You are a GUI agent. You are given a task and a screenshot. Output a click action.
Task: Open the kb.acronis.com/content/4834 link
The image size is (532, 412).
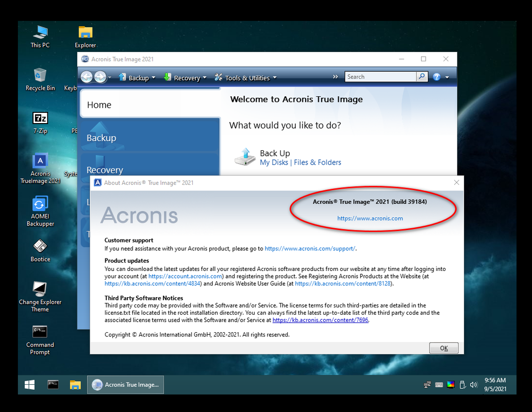[153, 284]
